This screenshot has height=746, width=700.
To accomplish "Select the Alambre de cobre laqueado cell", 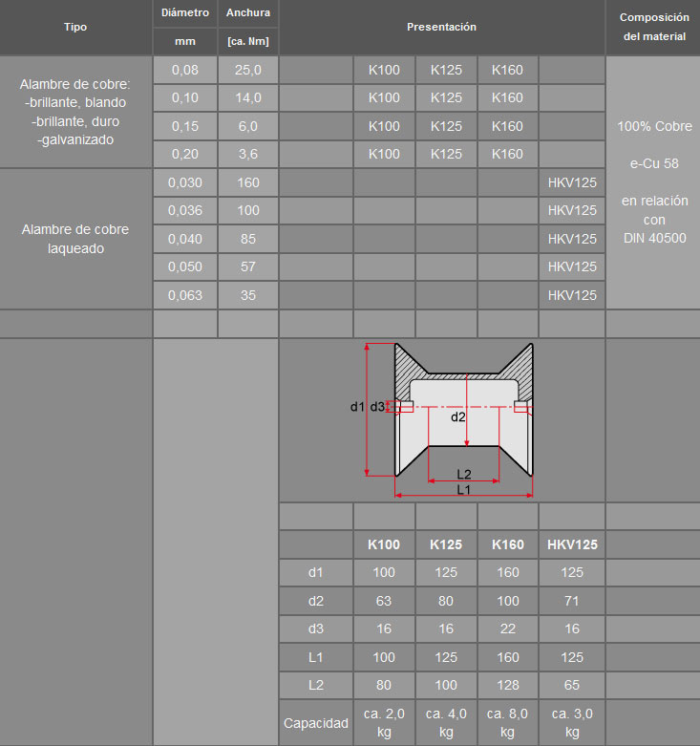I will pyautogui.click(x=75, y=239).
